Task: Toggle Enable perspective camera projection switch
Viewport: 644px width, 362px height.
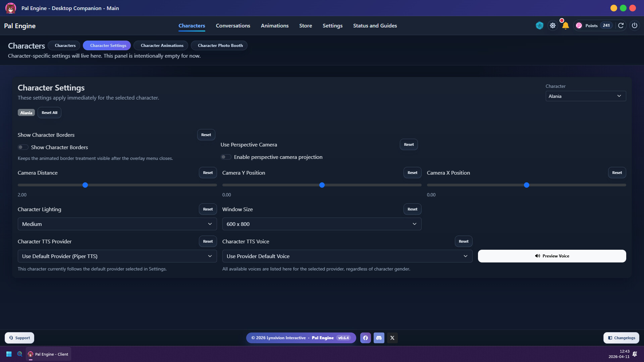Action: pyautogui.click(x=226, y=157)
